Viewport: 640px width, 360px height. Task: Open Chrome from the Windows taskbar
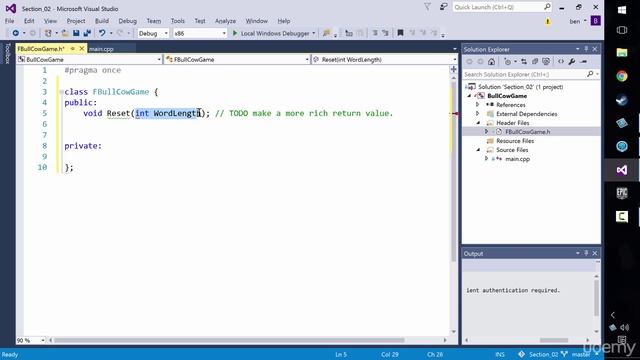tap(622, 76)
